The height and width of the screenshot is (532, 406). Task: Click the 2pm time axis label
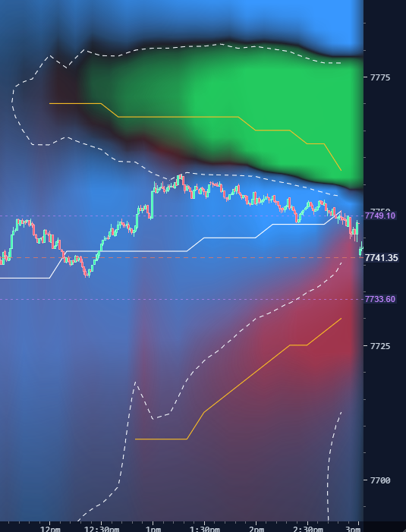pos(257,529)
